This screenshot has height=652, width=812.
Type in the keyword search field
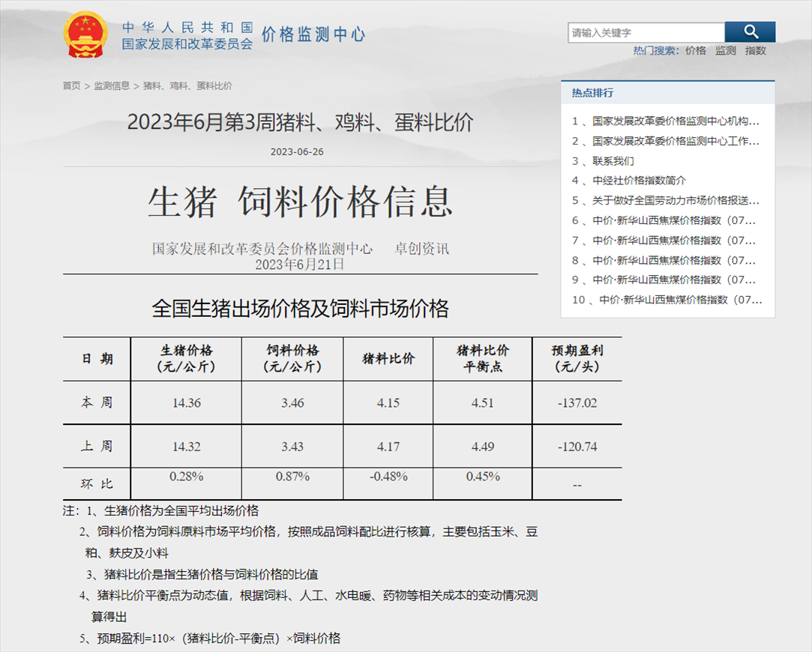point(646,33)
